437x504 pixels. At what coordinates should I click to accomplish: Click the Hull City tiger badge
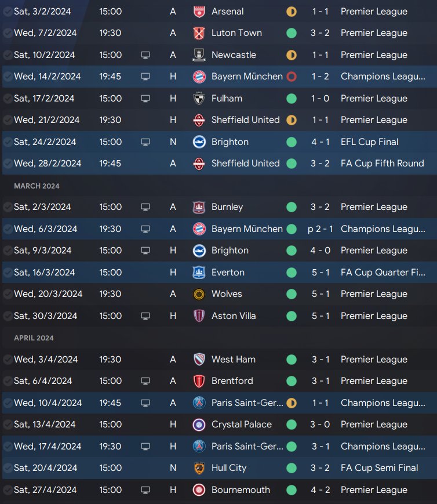199,468
